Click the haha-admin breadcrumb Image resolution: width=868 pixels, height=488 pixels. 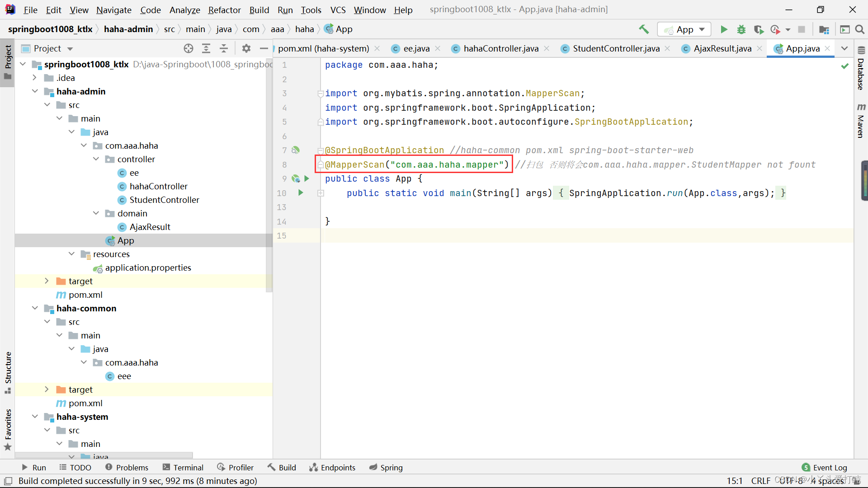point(128,29)
